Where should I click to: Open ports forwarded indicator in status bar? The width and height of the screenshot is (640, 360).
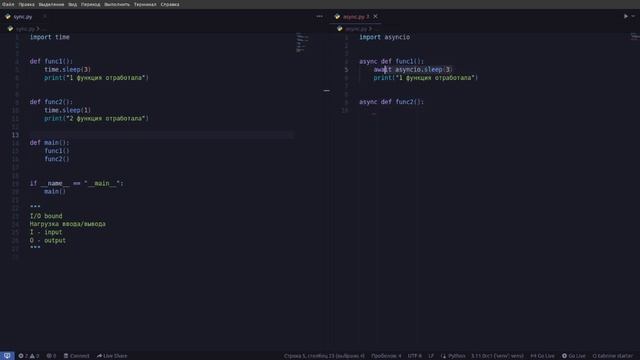[x=51, y=356]
